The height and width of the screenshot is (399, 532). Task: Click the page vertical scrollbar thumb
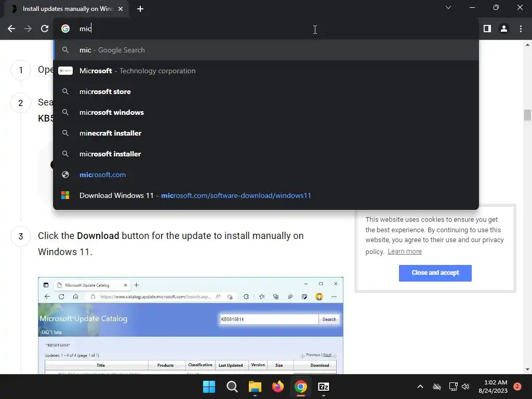(x=527, y=115)
